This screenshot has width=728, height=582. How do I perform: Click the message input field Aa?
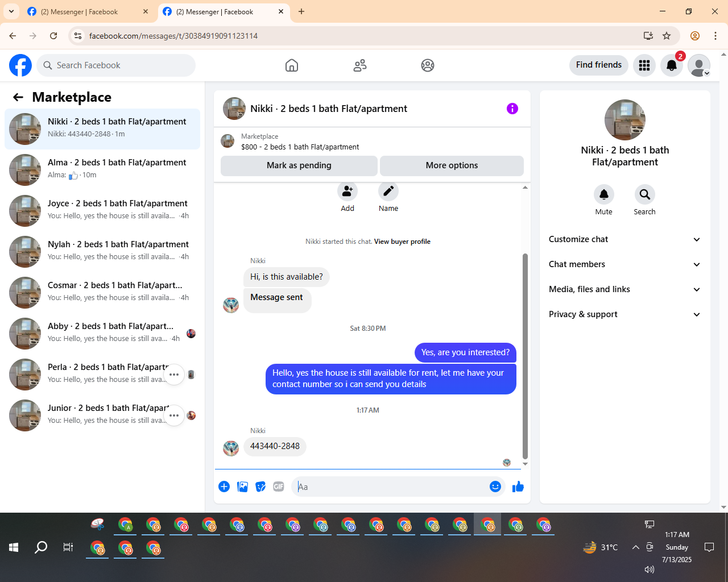click(391, 487)
